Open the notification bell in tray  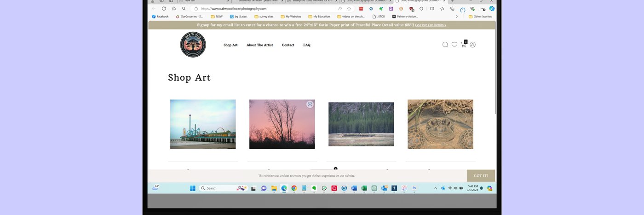coord(482,188)
